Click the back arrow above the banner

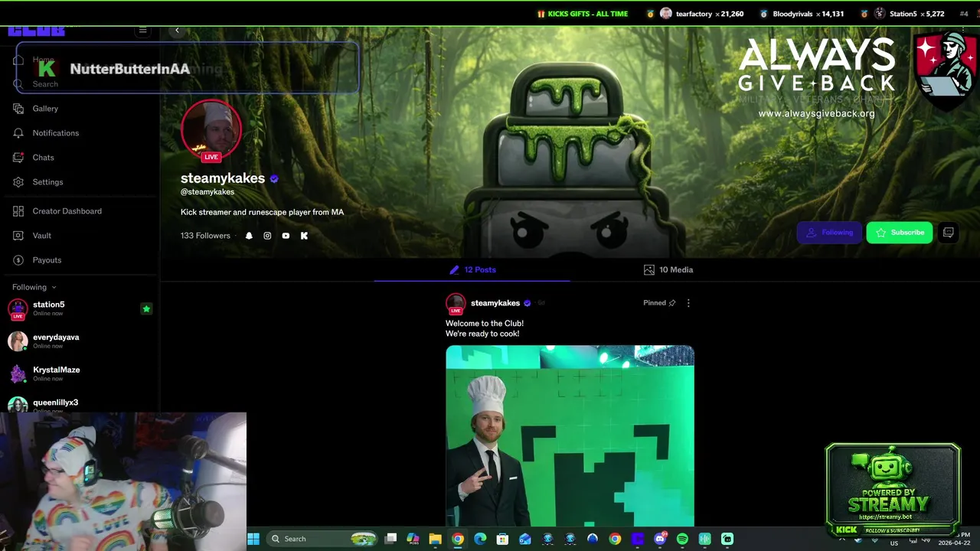(x=177, y=31)
